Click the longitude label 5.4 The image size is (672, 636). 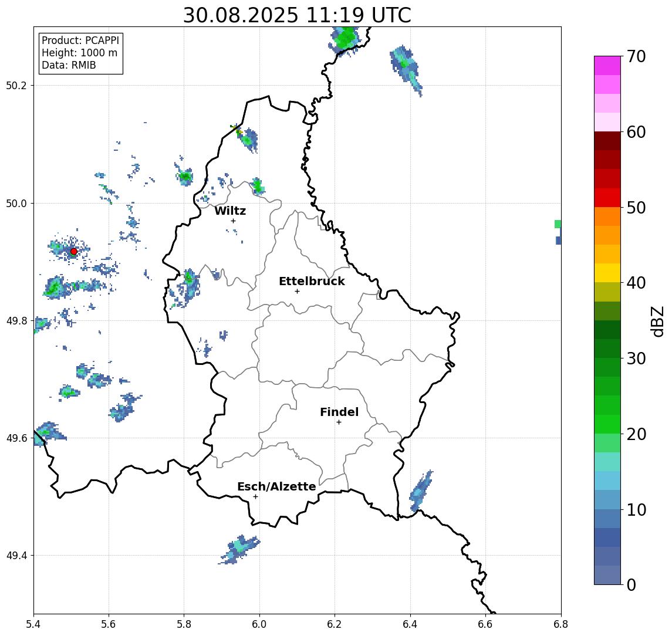pyautogui.click(x=34, y=624)
